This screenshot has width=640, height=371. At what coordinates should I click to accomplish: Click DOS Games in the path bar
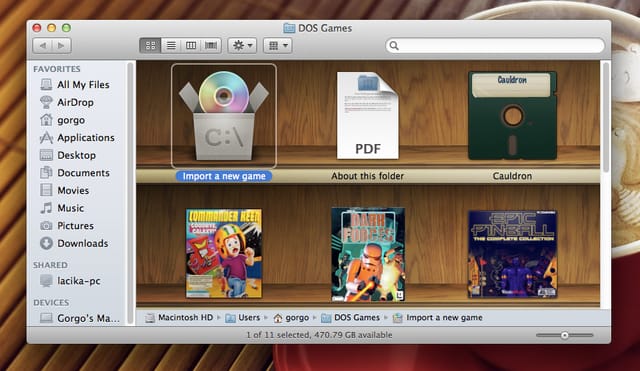pyautogui.click(x=350, y=318)
